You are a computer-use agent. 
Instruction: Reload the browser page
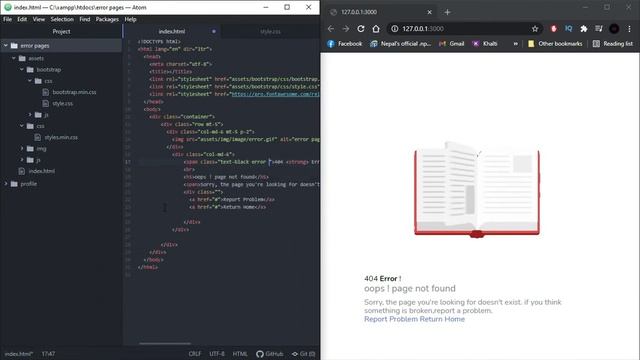pyautogui.click(x=361, y=29)
